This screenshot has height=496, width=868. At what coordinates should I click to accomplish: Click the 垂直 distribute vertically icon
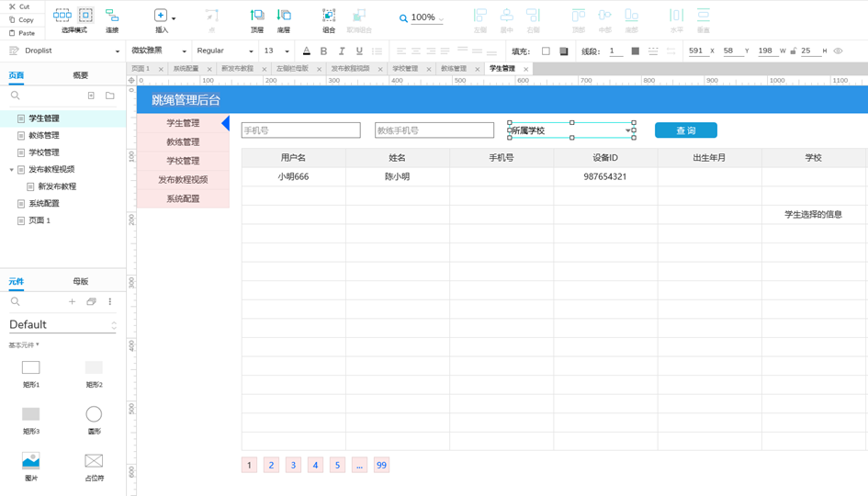[703, 15]
